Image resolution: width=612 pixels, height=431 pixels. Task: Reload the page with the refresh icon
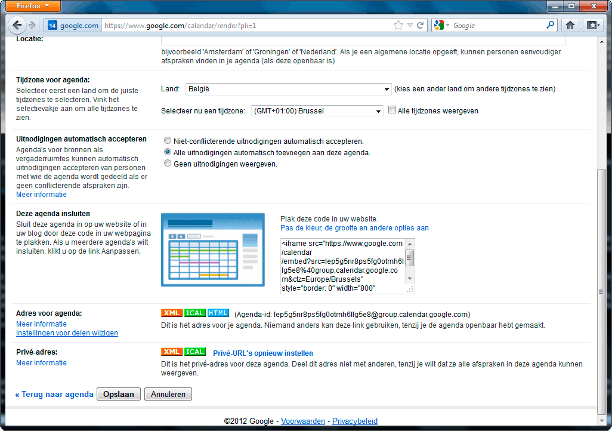420,25
